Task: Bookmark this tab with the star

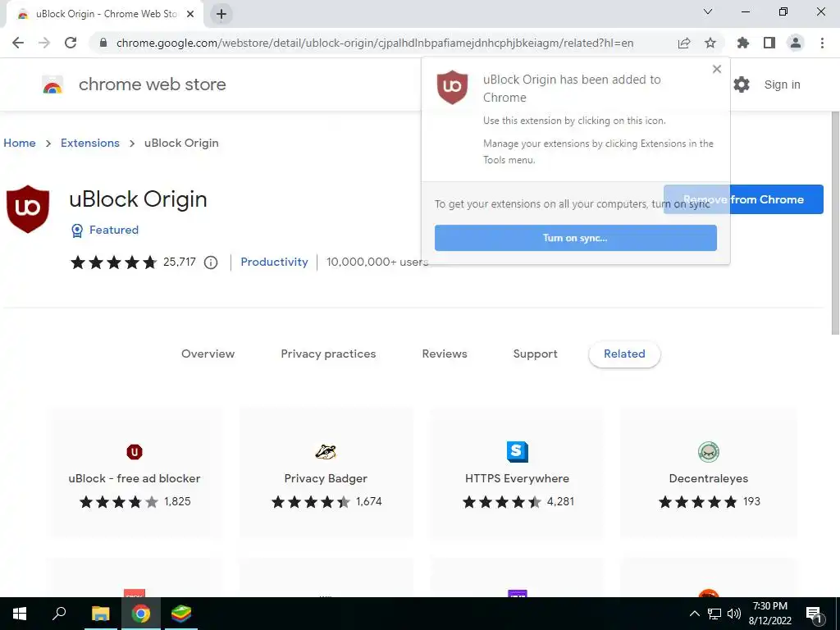Action: (x=710, y=43)
